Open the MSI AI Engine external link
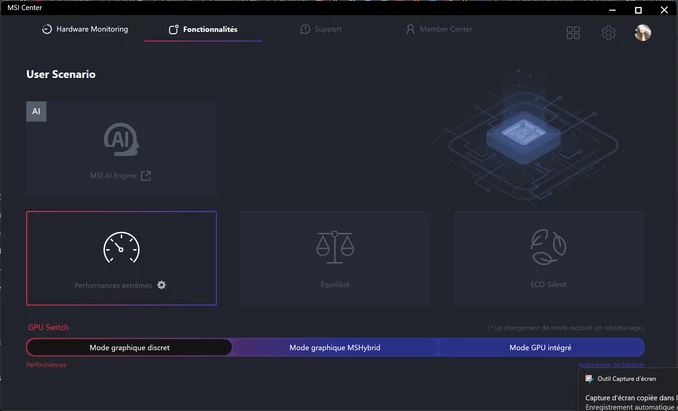Image resolution: width=678 pixels, height=411 pixels. 146,176
